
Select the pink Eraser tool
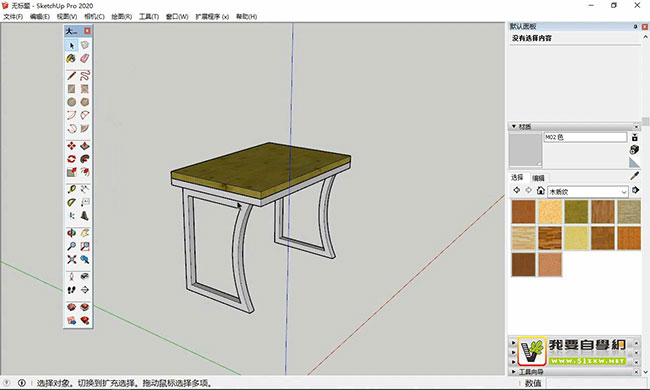(x=85, y=58)
